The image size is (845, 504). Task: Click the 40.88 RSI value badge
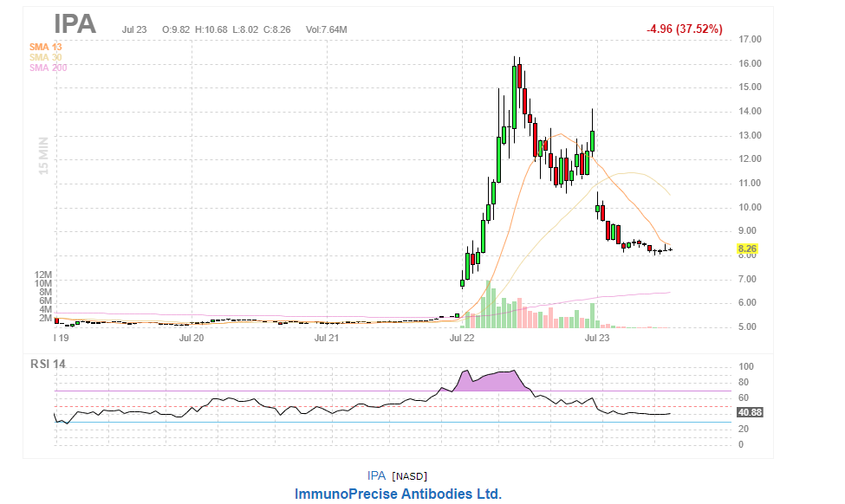748,413
